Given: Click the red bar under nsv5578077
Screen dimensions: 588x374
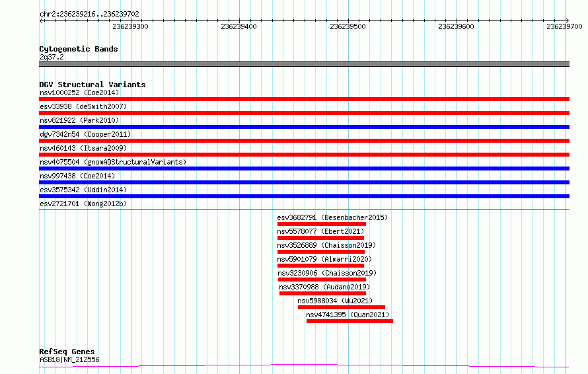Looking at the screenshot, I should [320, 238].
